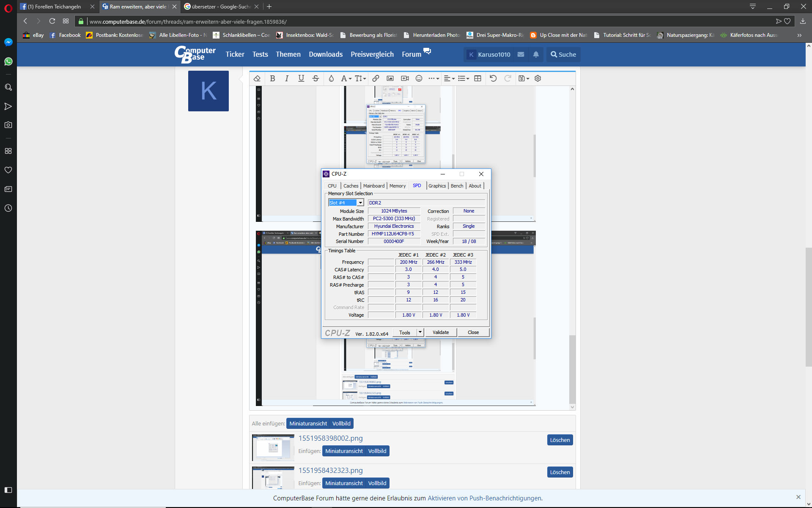This screenshot has height=508, width=812.
Task: Toggle strikethrough text formatting
Action: pyautogui.click(x=315, y=78)
